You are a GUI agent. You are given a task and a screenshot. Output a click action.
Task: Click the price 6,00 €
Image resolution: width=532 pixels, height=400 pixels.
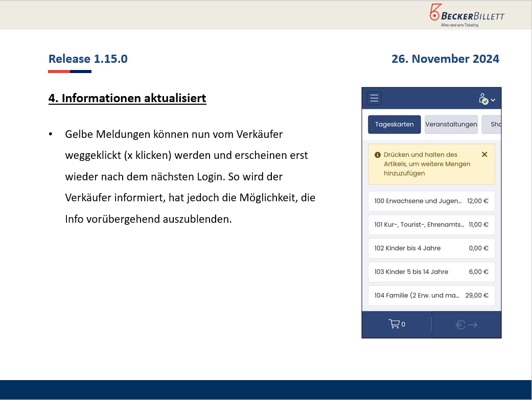coord(479,272)
